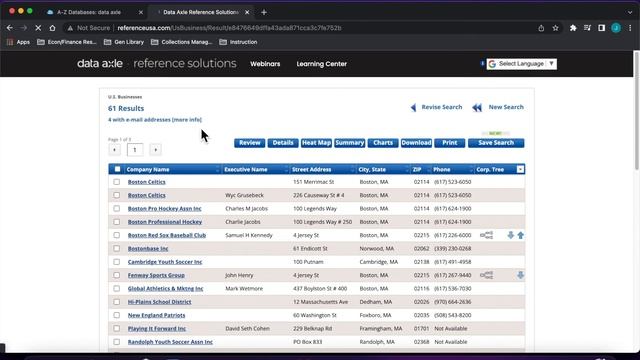
Task: Open the Gen Library bookmarks folder
Action: click(124, 42)
